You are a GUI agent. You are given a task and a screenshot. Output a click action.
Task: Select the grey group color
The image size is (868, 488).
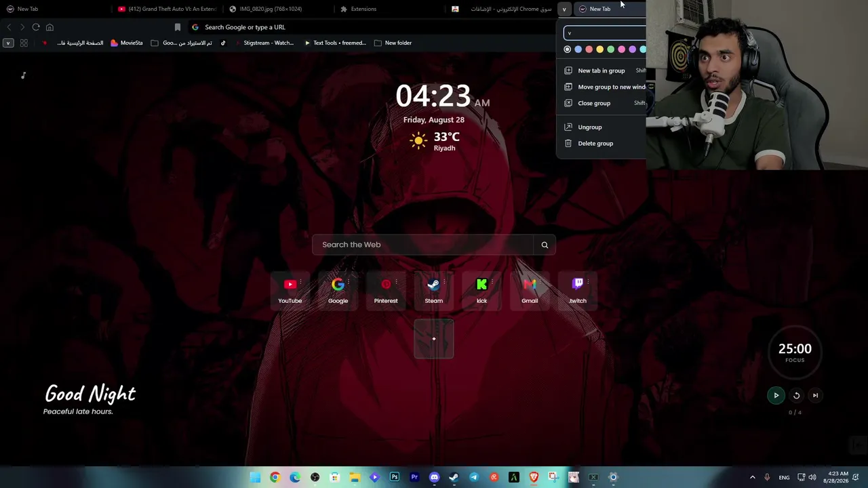point(568,49)
